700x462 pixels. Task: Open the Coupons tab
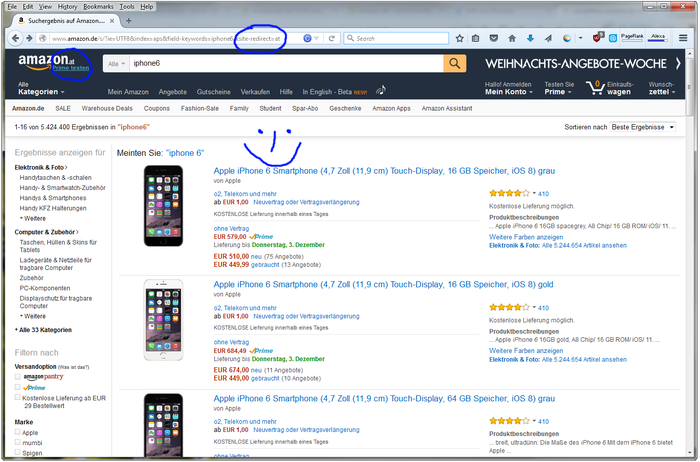click(157, 108)
